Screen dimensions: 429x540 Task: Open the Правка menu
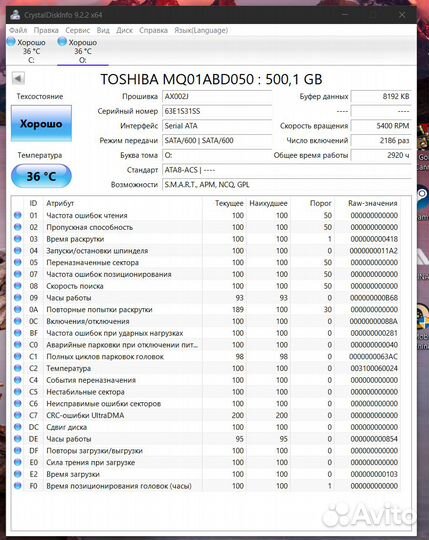tap(46, 30)
